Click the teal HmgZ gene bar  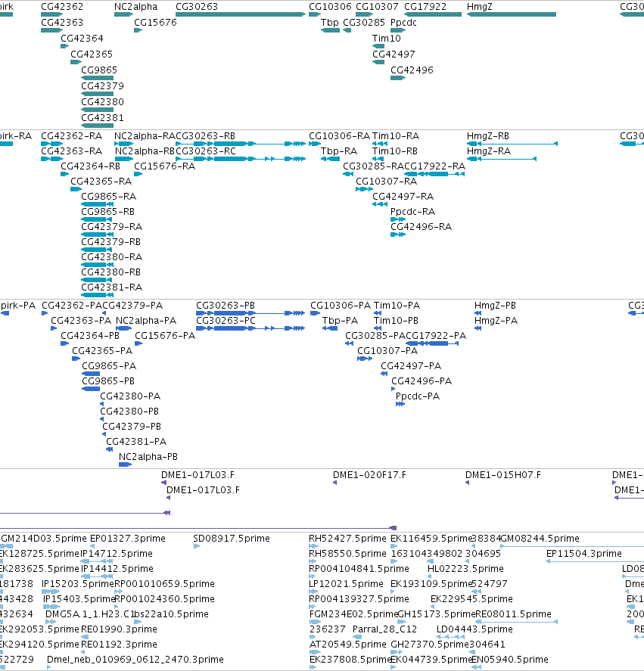(512, 14)
